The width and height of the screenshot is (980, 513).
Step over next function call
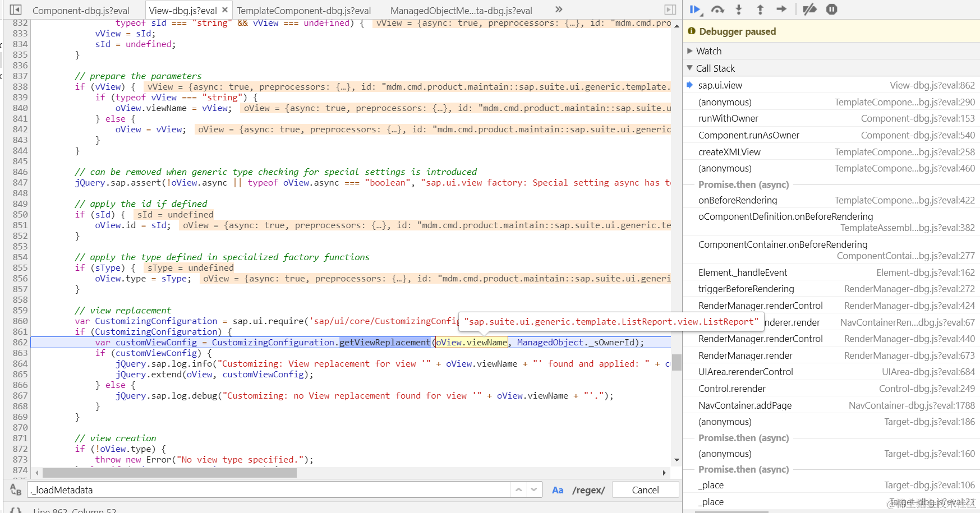(717, 10)
